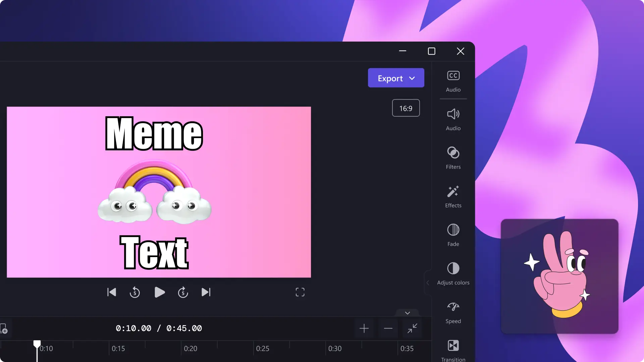
Task: Open Adjust colors panel
Action: pos(453,273)
